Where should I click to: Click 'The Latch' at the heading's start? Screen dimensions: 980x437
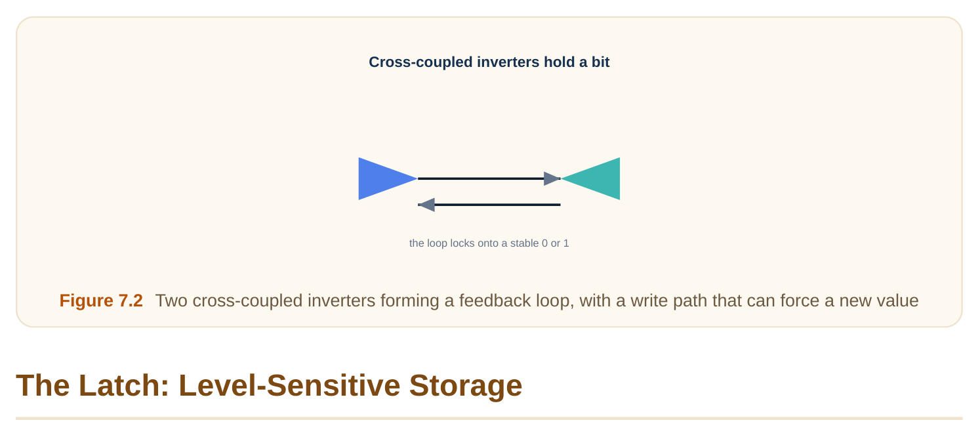pos(92,385)
